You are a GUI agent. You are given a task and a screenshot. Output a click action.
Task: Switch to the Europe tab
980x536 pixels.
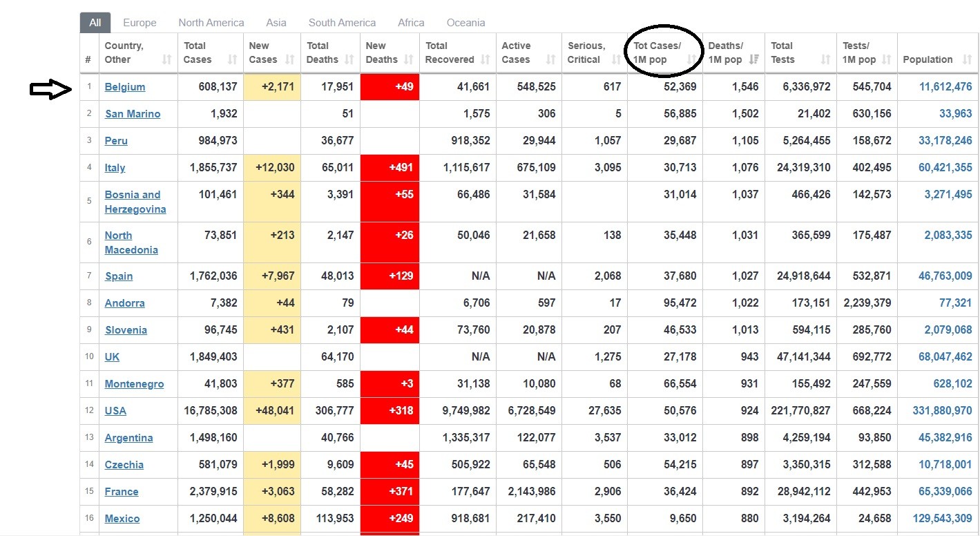tap(140, 23)
